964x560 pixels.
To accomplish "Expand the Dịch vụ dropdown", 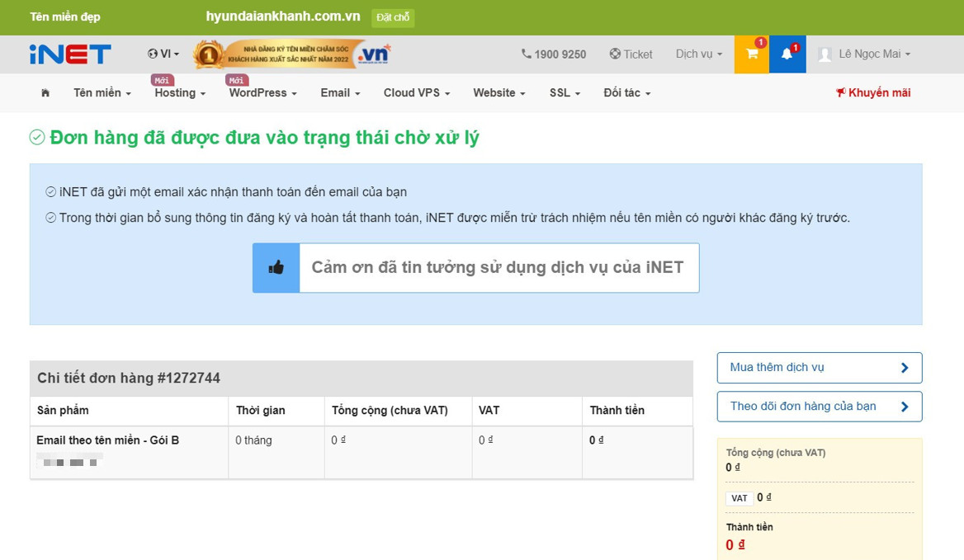I will (697, 54).
